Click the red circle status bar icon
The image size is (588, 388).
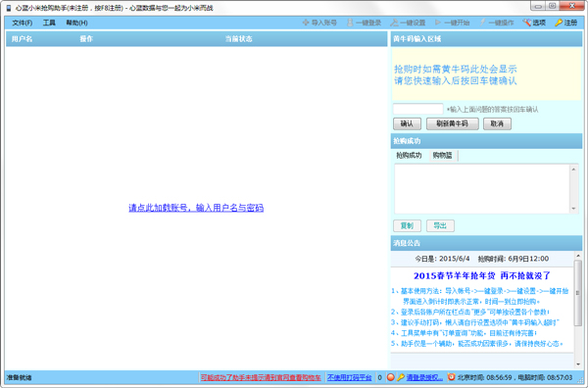point(390,377)
